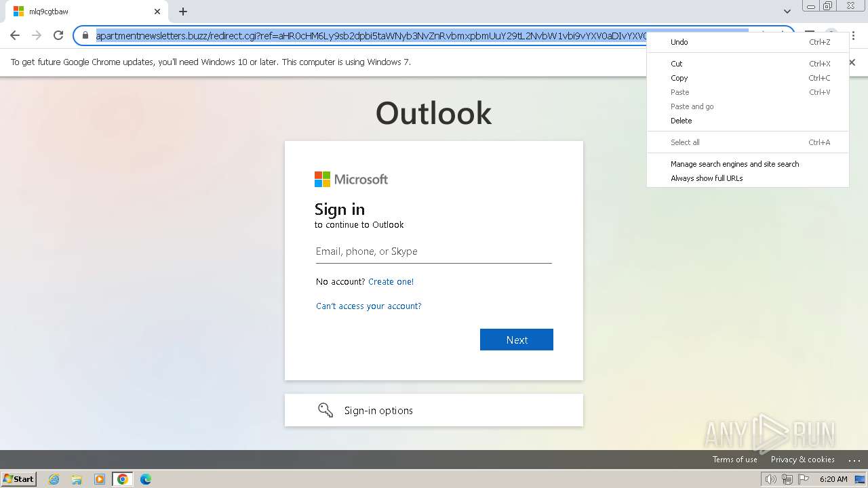Click the footer ellipsis more options
This screenshot has width=868, height=488.
[x=854, y=460]
